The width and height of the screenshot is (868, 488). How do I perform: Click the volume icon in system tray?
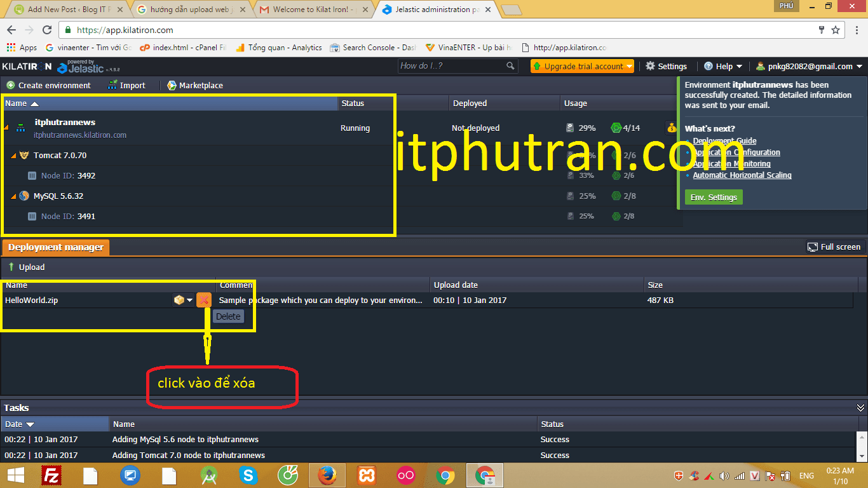click(724, 475)
